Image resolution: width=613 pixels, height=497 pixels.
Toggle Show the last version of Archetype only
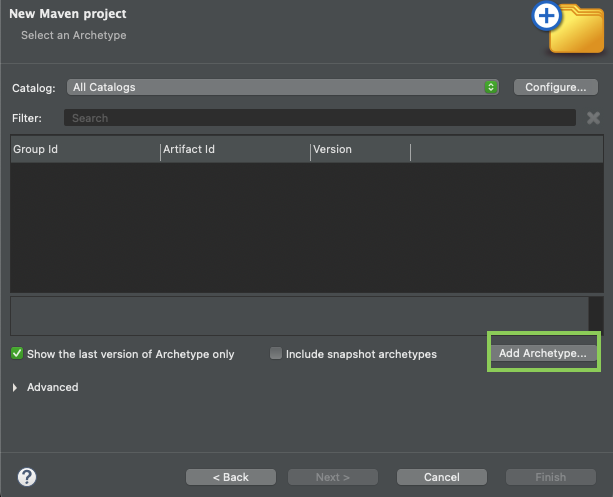(x=17, y=353)
